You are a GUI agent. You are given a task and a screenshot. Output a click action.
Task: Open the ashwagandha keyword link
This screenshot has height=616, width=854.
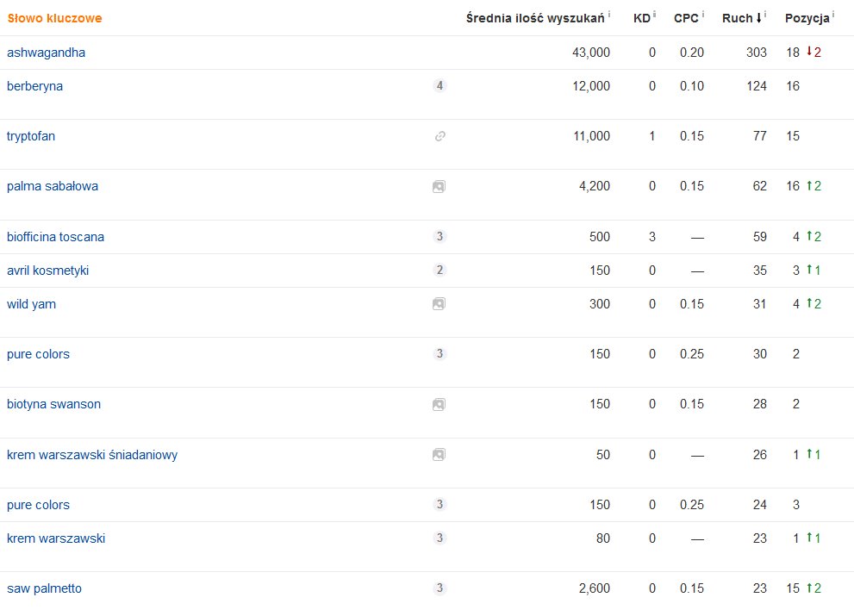tap(46, 53)
